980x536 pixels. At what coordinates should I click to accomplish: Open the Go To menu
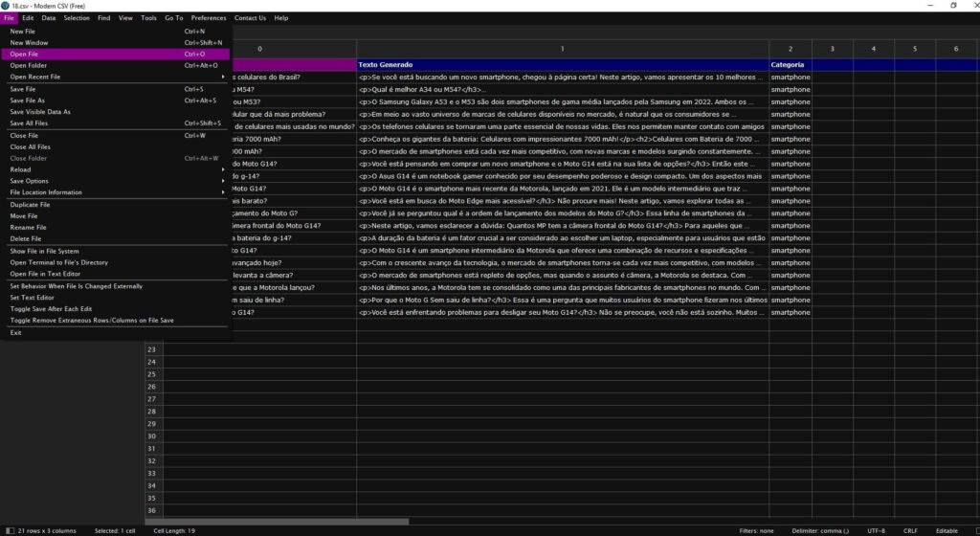pyautogui.click(x=174, y=18)
